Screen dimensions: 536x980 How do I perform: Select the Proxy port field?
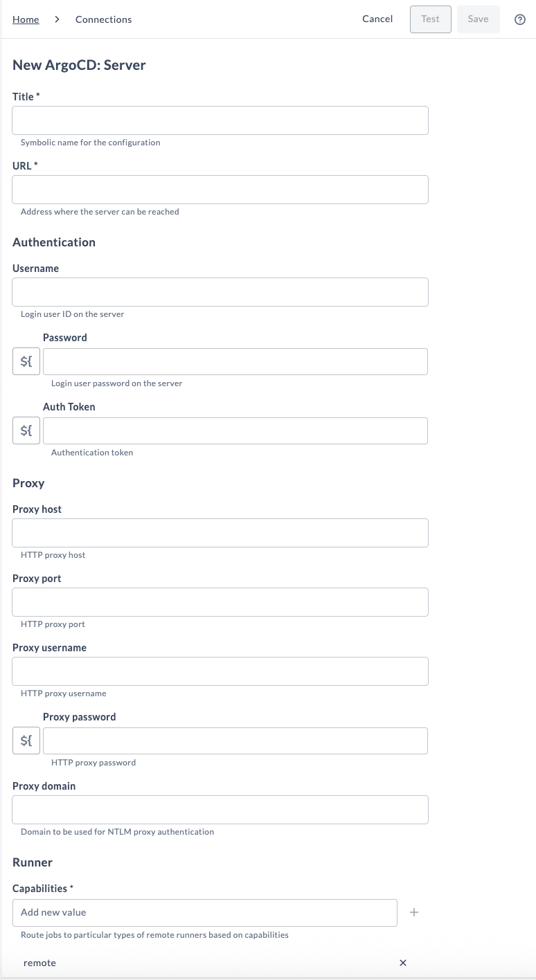pos(220,602)
